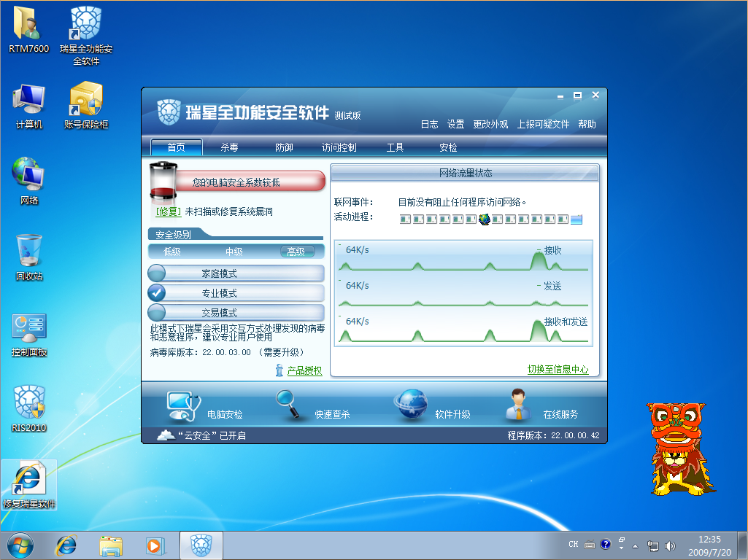Click the Rising lion dance mascot
This screenshot has width=748, height=560.
(679, 449)
